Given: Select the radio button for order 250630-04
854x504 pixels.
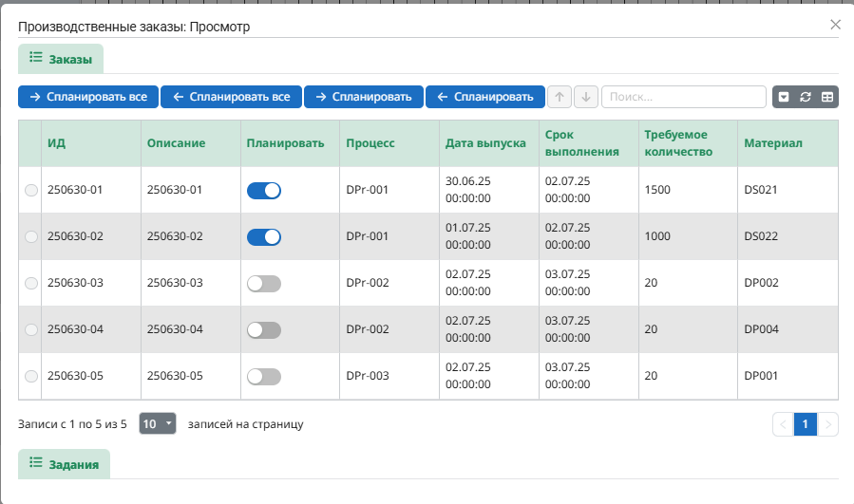Looking at the screenshot, I should tap(31, 330).
